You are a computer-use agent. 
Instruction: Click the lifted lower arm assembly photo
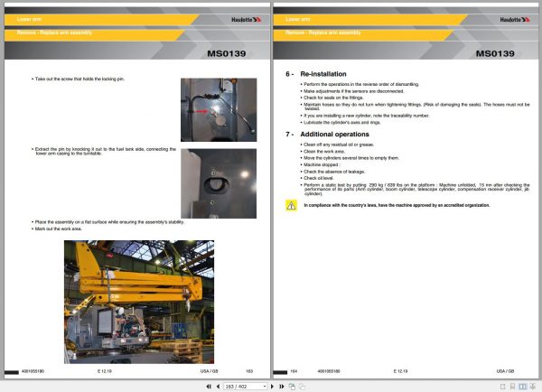pos(139,302)
